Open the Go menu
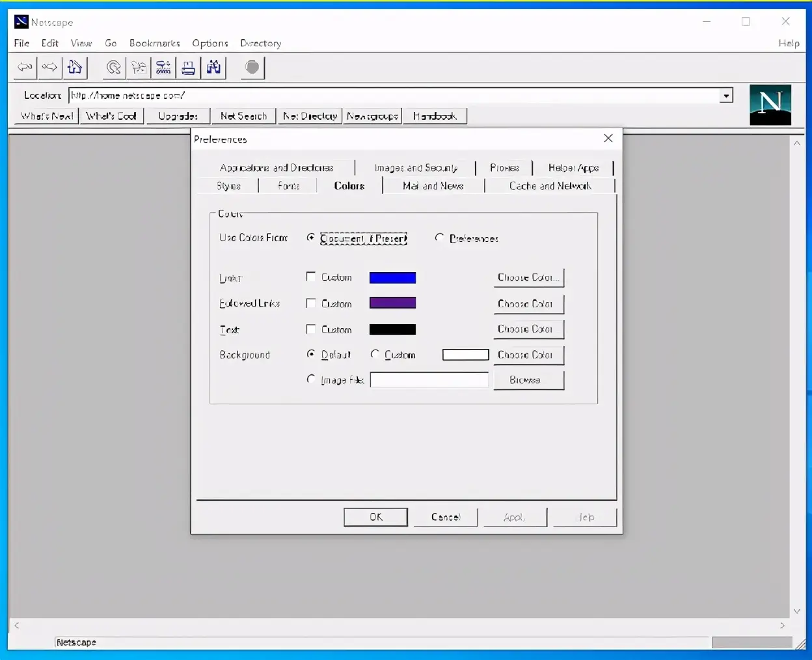 [x=111, y=43]
